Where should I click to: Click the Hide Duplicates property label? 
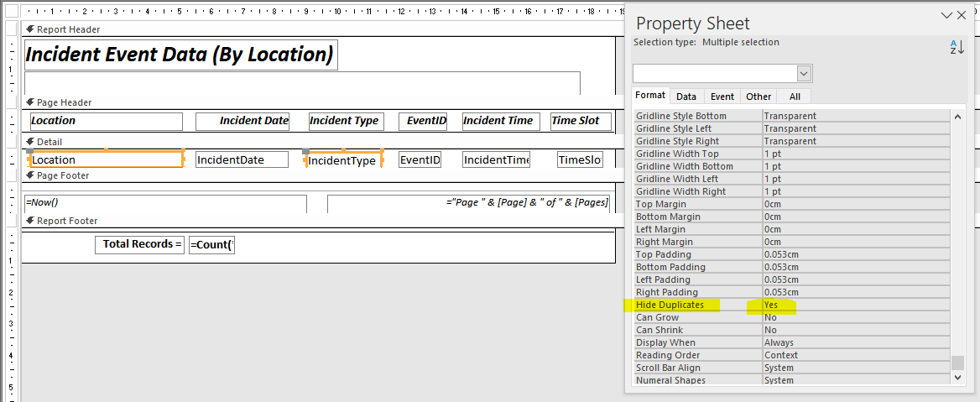coord(670,305)
